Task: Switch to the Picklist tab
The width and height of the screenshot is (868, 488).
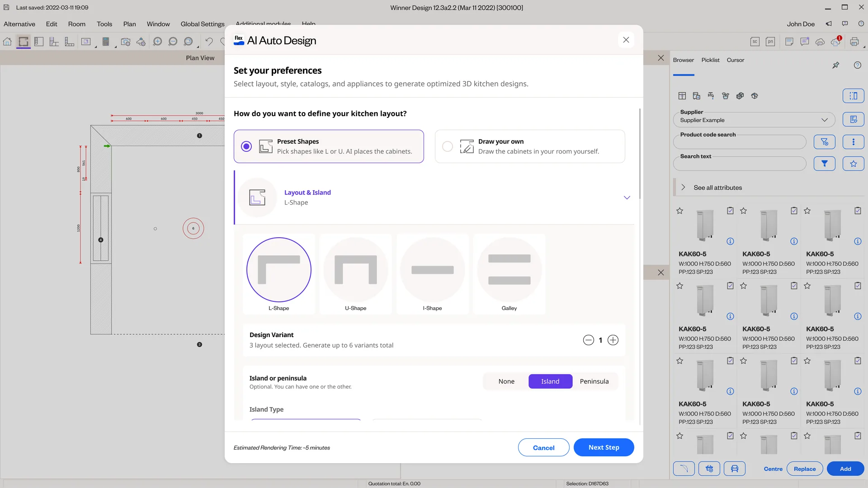Action: click(x=710, y=60)
